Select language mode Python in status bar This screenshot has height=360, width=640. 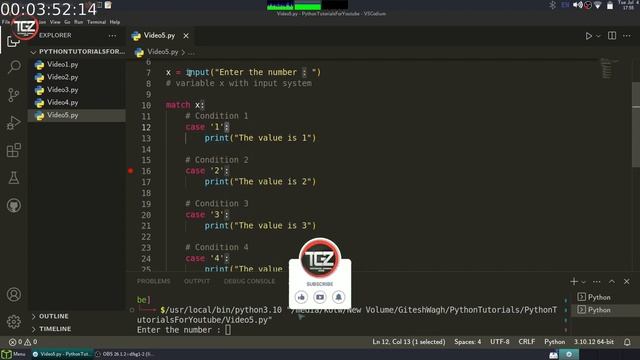[555, 342]
